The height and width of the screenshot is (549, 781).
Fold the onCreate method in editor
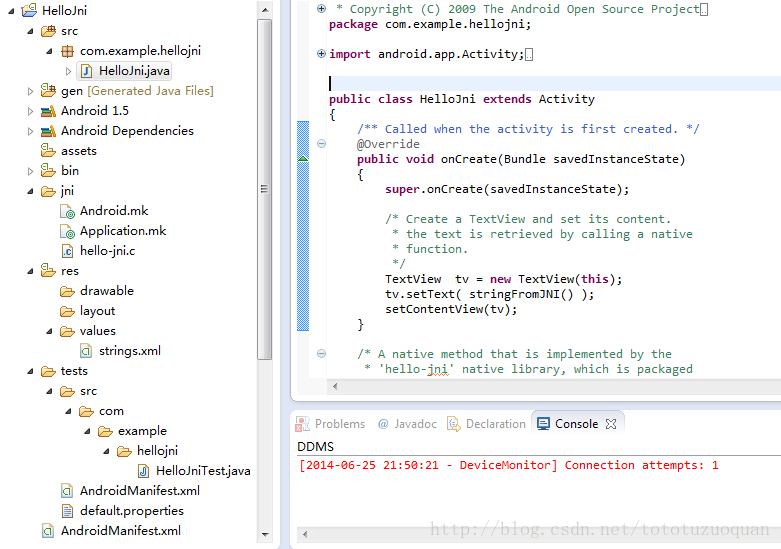click(x=321, y=143)
